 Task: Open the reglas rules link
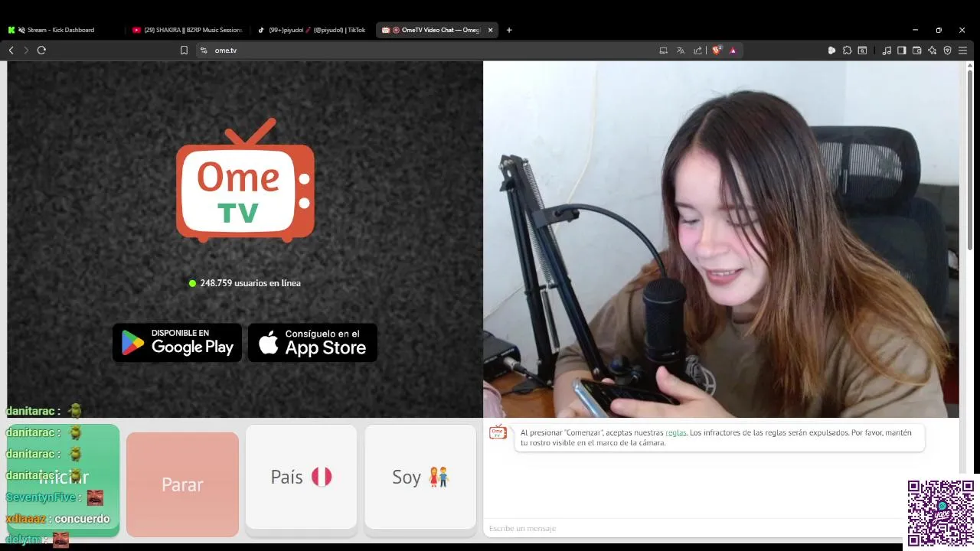(x=675, y=433)
